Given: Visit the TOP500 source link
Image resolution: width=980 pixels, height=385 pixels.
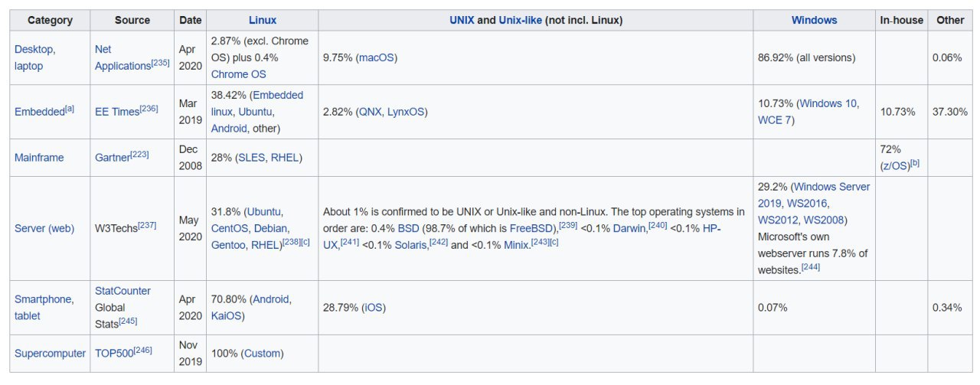Looking at the screenshot, I should (x=114, y=354).
